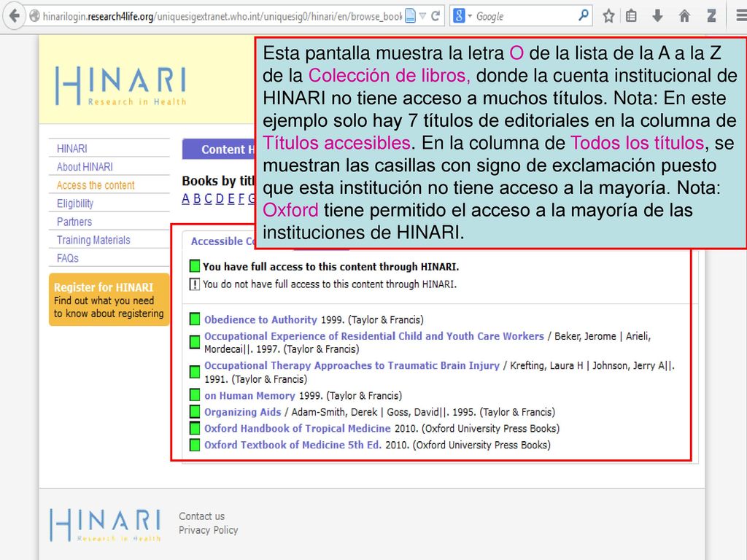
Task: Open Occupational Therapy Approaches to Traumatic Brain Injury
Action: pyautogui.click(x=352, y=366)
